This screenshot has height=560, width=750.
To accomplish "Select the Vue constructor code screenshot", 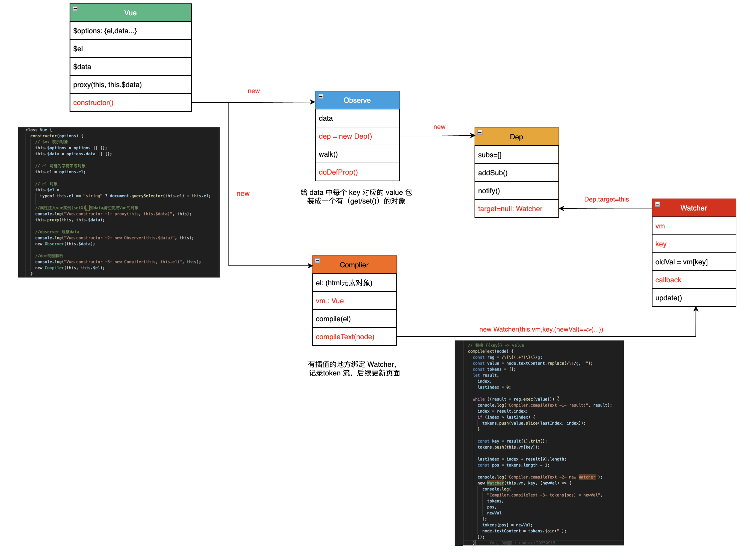I will coord(119,202).
